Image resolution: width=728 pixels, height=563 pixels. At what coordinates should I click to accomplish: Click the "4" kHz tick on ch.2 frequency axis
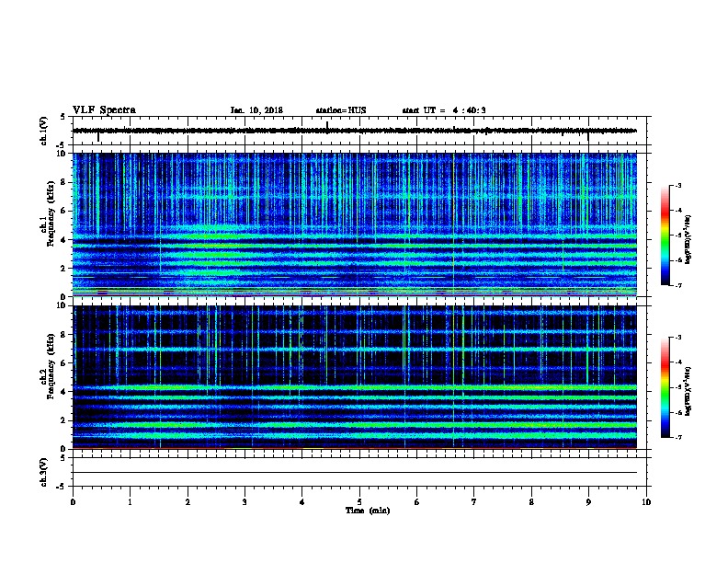pyautogui.click(x=64, y=392)
